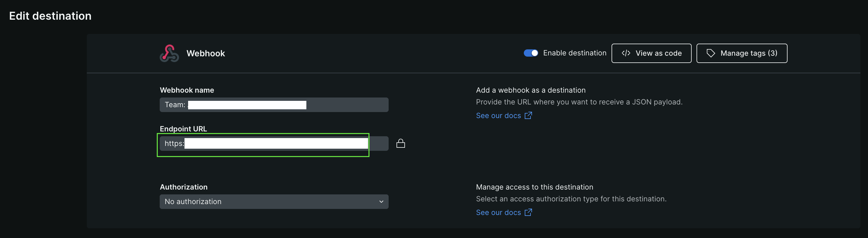Viewport: 868px width, 238px height.
Task: Open See our docs link for webhooks
Action: click(x=498, y=116)
